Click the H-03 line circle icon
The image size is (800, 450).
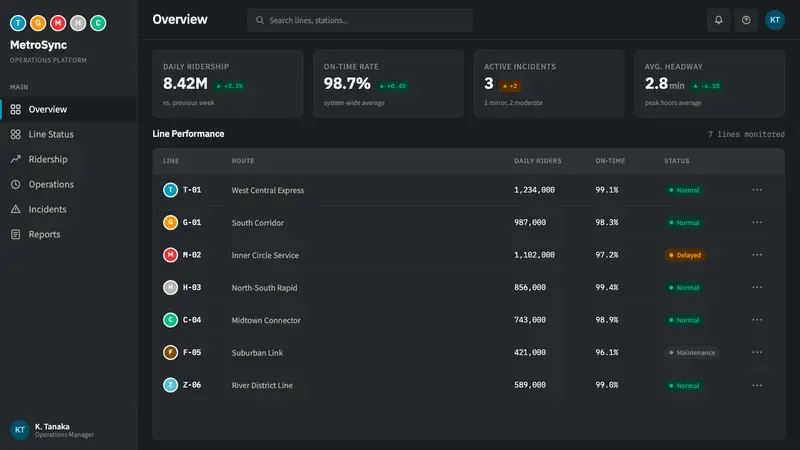tap(170, 287)
